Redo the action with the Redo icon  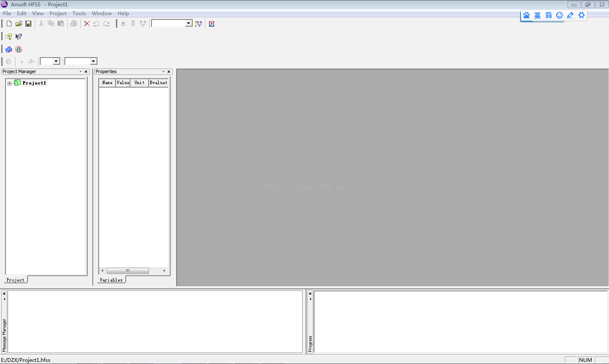pyautogui.click(x=107, y=24)
